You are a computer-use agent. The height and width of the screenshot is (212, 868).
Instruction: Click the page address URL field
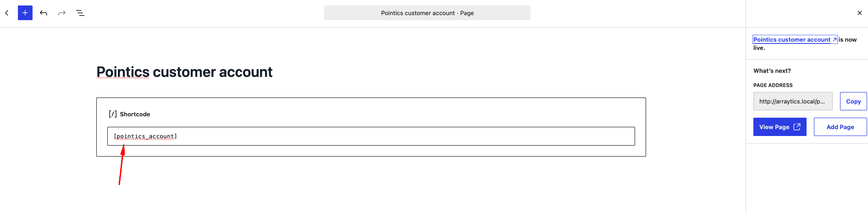pyautogui.click(x=793, y=101)
